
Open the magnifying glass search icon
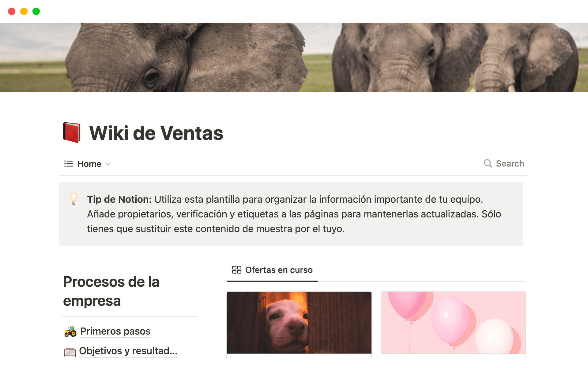click(488, 163)
